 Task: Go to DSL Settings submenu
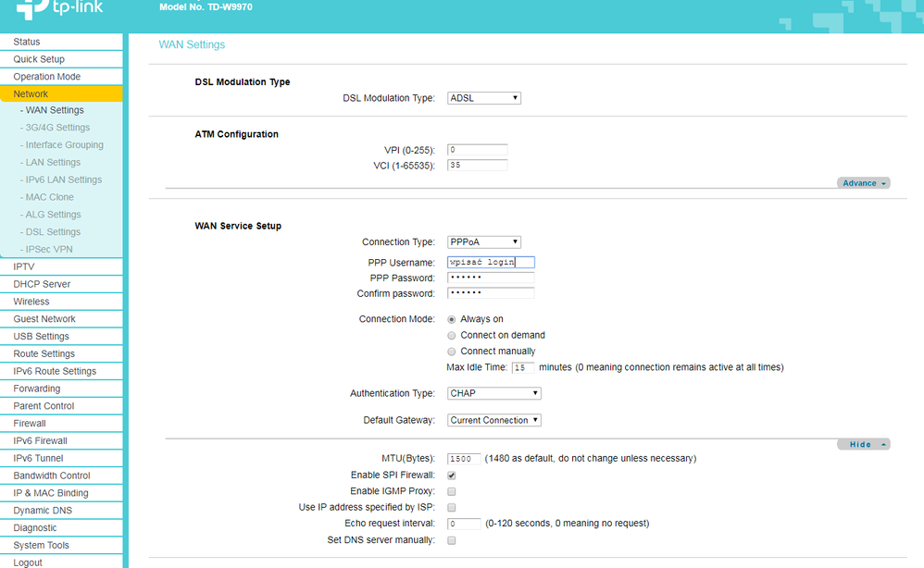(x=53, y=232)
